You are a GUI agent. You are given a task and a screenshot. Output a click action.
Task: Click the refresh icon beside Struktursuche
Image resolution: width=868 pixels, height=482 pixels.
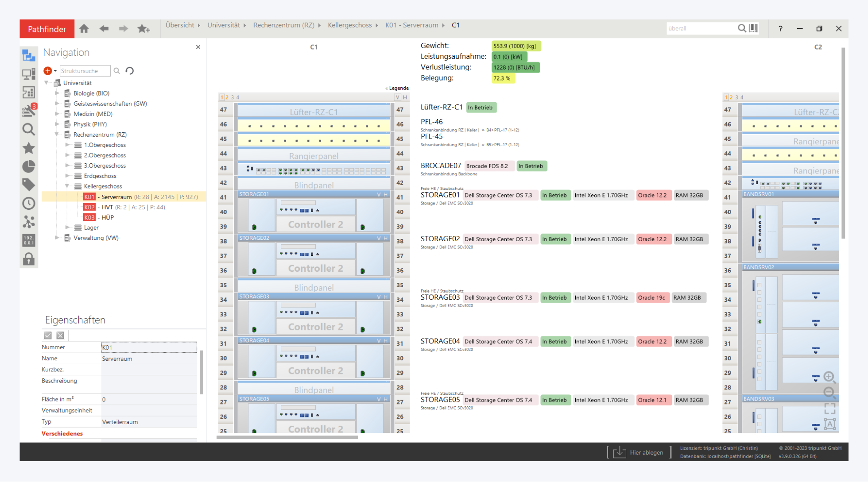130,71
